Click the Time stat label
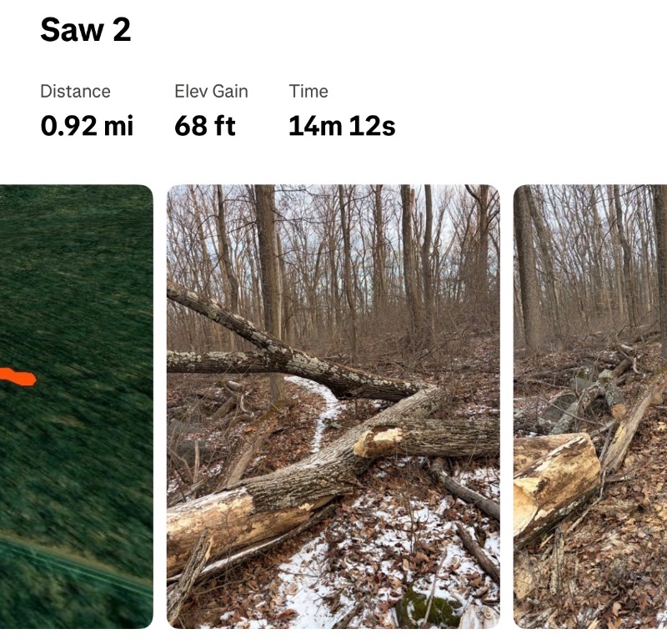The height and width of the screenshot is (644, 667). point(308,92)
